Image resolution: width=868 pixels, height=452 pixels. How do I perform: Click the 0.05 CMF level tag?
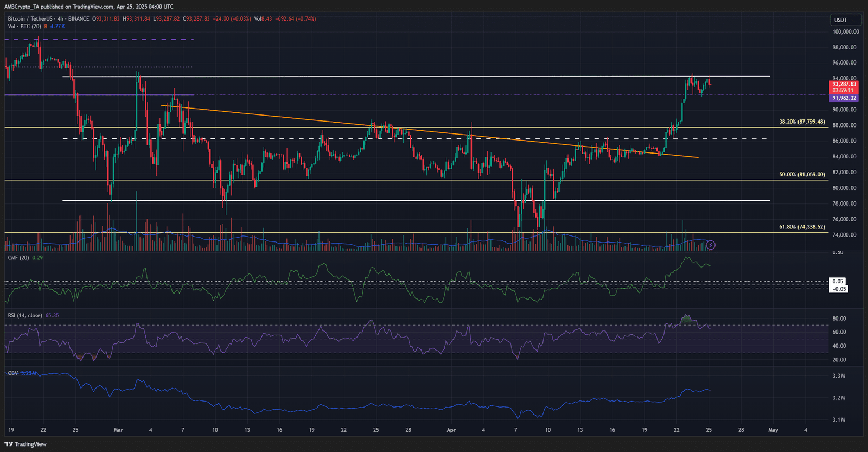[x=838, y=281]
